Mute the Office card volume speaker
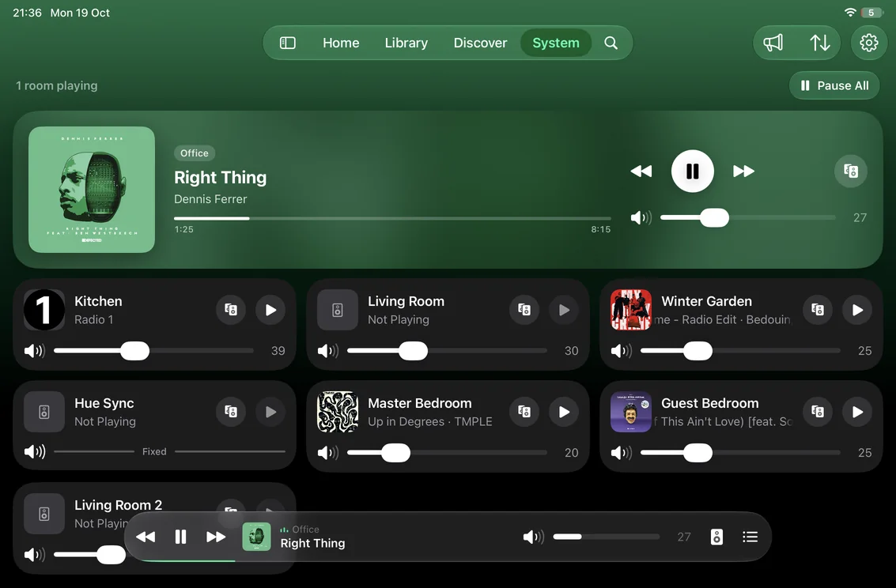The height and width of the screenshot is (588, 896). (641, 217)
